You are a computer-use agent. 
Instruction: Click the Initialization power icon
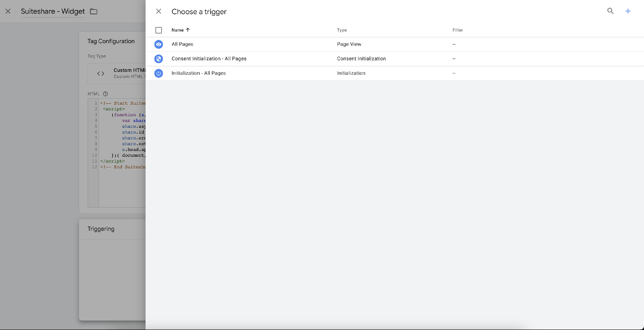pos(158,73)
